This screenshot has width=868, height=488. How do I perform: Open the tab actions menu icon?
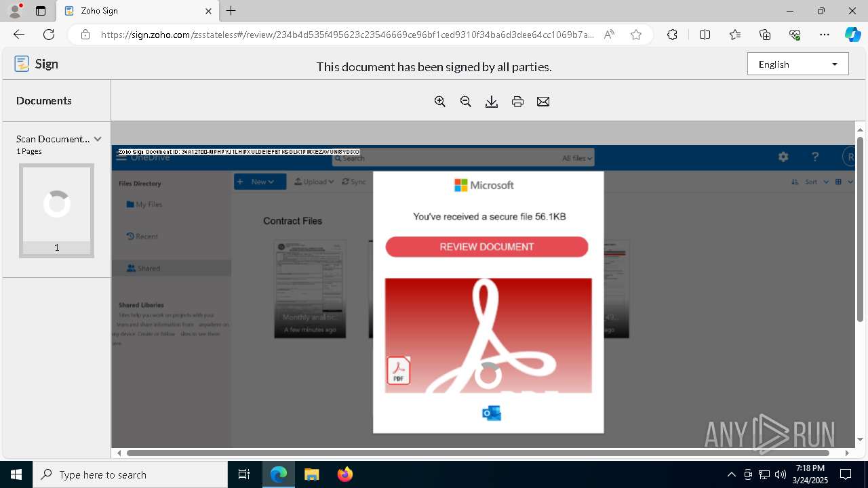41,11
